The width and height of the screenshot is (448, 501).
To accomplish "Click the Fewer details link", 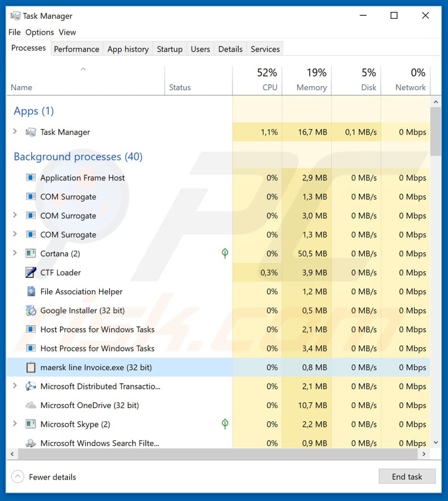I will point(52,477).
